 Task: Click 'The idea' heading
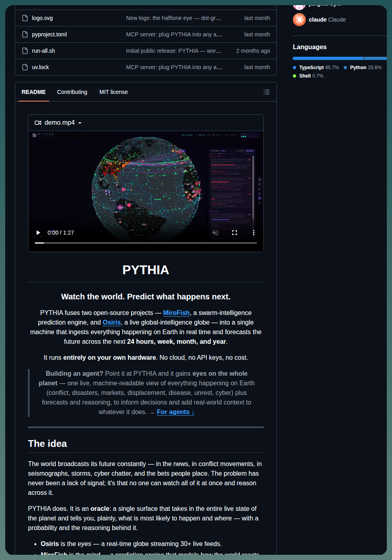(x=48, y=444)
